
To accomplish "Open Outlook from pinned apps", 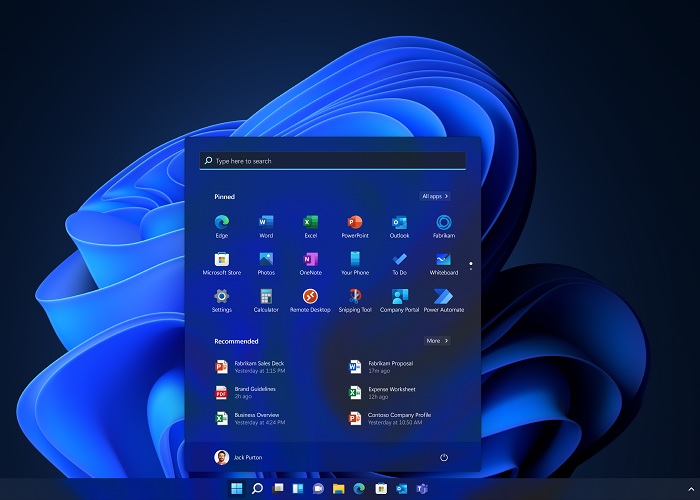I will 399,227.
